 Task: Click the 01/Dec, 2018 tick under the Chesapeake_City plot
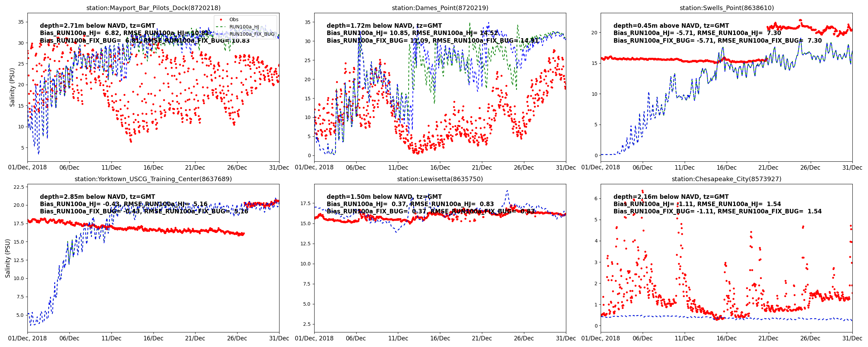[x=601, y=338]
